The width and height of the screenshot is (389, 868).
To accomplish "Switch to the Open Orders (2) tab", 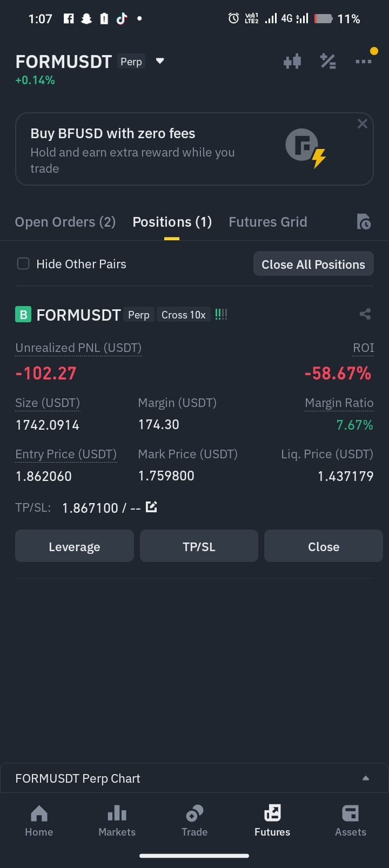I will tap(65, 222).
